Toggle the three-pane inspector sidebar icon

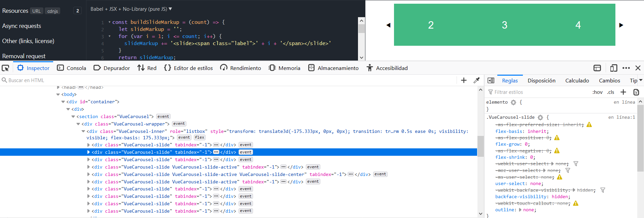491,80
